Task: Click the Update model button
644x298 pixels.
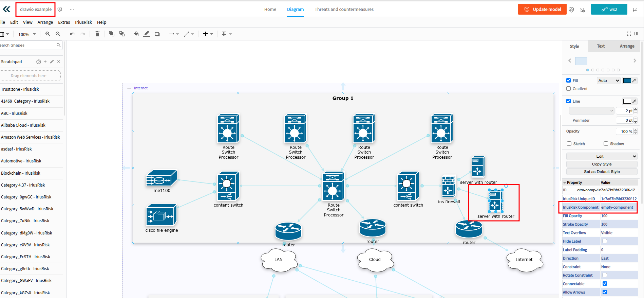Action: point(542,10)
